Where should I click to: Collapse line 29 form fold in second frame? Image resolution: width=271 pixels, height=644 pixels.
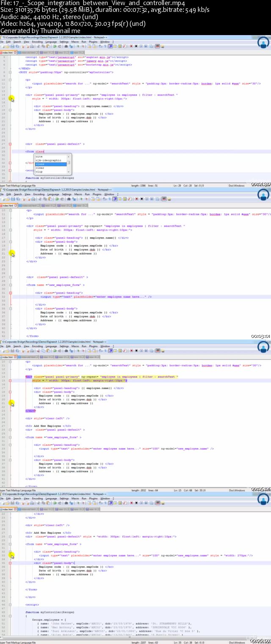[11, 285]
